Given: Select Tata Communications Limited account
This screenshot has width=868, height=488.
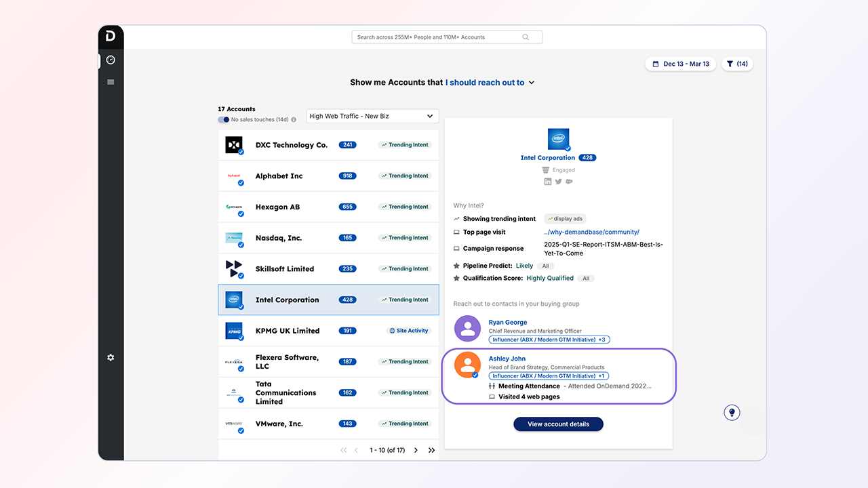Looking at the screenshot, I should pos(328,393).
